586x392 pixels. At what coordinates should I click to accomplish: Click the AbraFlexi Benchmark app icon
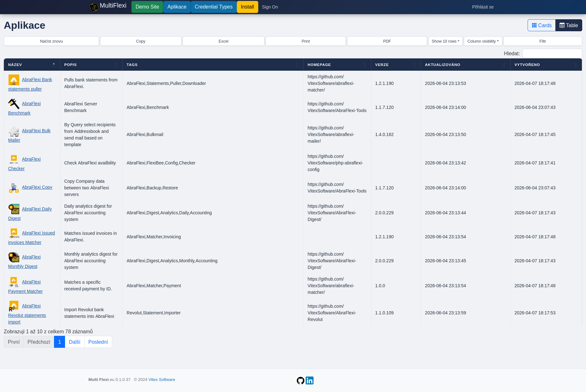pos(14,104)
